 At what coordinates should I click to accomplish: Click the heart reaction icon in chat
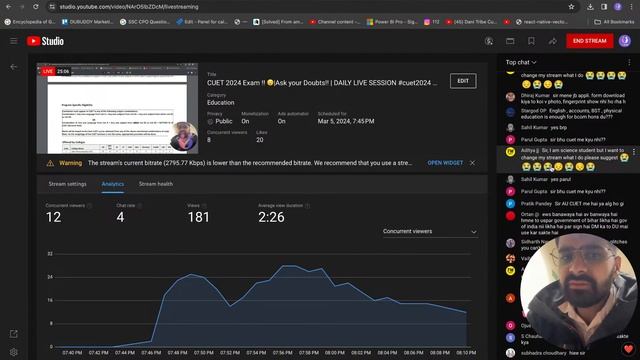pos(628,349)
